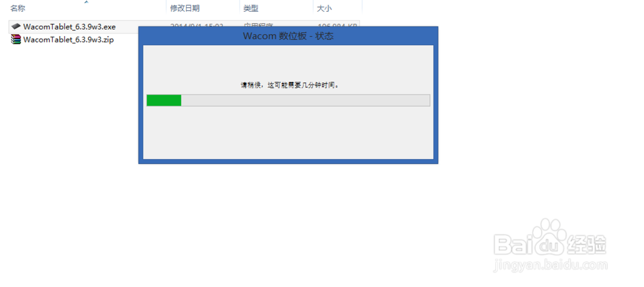Sort files by the 名称 column header

(x=17, y=8)
